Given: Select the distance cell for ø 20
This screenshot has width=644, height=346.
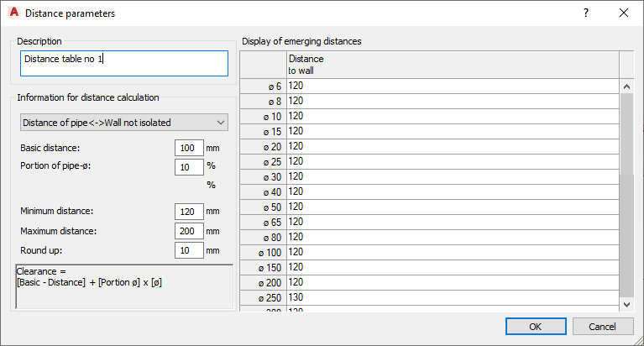Looking at the screenshot, I should 453,146.
